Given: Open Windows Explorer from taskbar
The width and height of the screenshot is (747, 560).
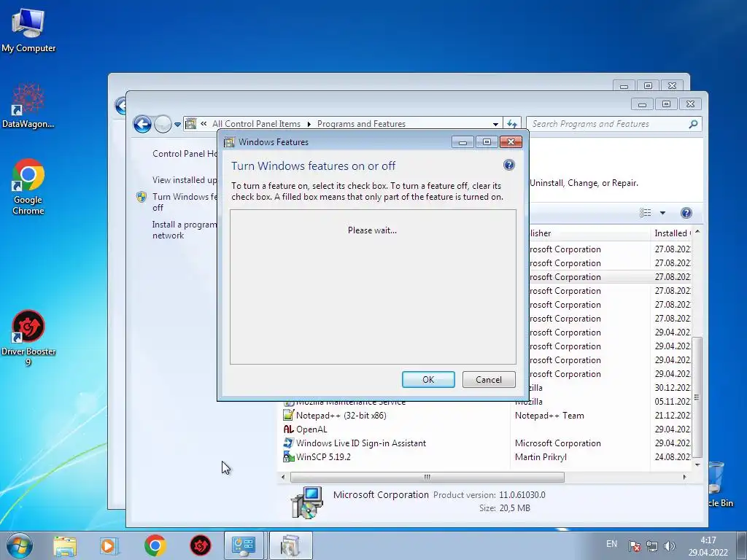Looking at the screenshot, I should click(x=65, y=545).
